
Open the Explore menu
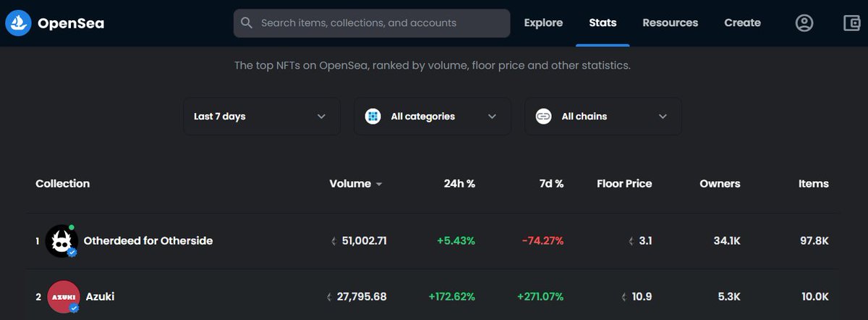543,23
